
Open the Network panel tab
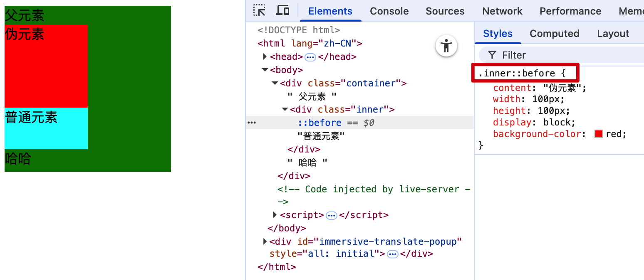(502, 11)
